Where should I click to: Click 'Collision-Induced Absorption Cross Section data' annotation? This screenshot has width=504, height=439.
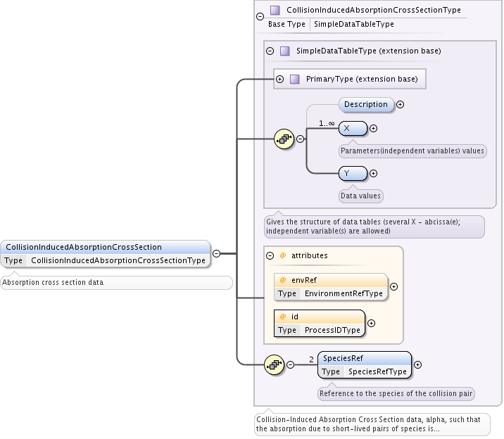point(372,424)
